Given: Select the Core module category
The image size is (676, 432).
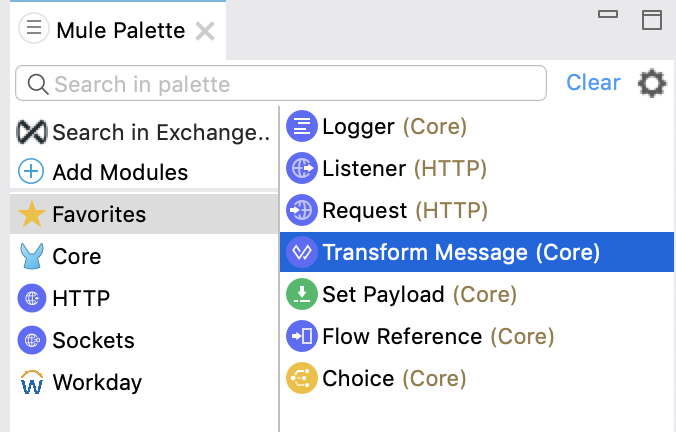Looking at the screenshot, I should tap(76, 256).
